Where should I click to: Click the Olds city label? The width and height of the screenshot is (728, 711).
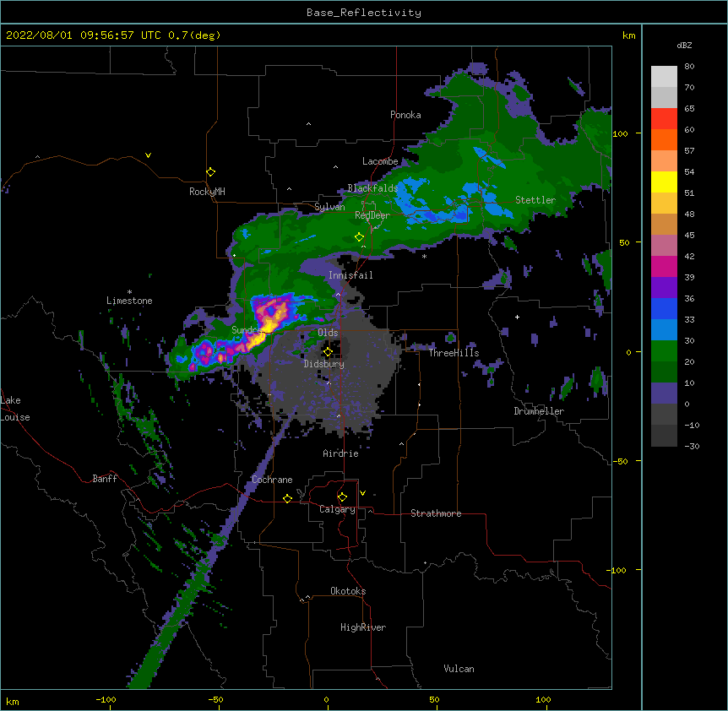[328, 333]
